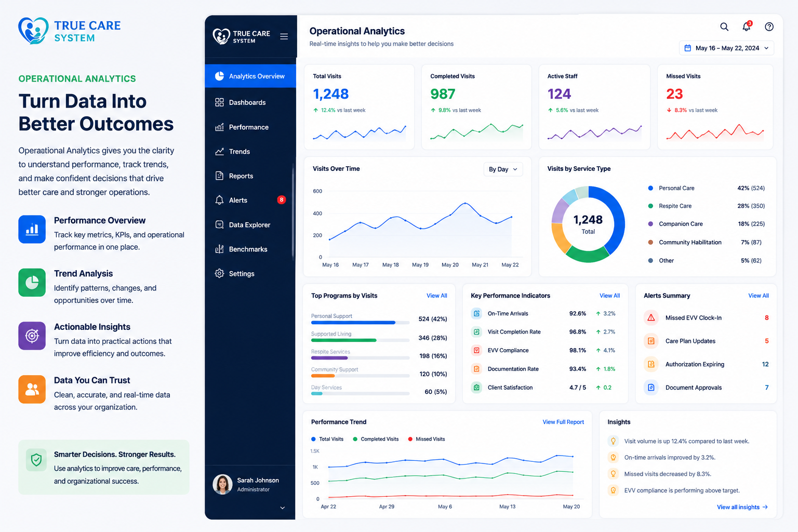Click the Data Explorer icon
798x532 pixels.
pyautogui.click(x=219, y=224)
